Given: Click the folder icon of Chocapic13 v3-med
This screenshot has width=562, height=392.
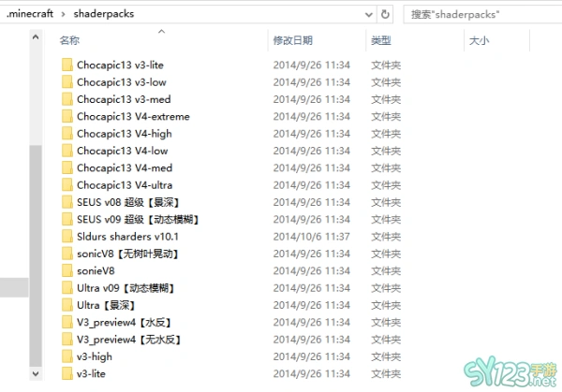Looking at the screenshot, I should click(x=67, y=99).
